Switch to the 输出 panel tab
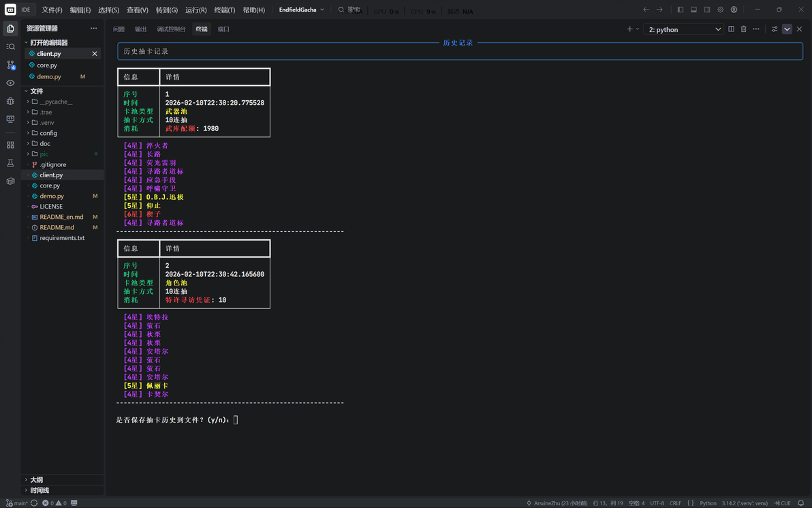812x508 pixels. point(141,29)
